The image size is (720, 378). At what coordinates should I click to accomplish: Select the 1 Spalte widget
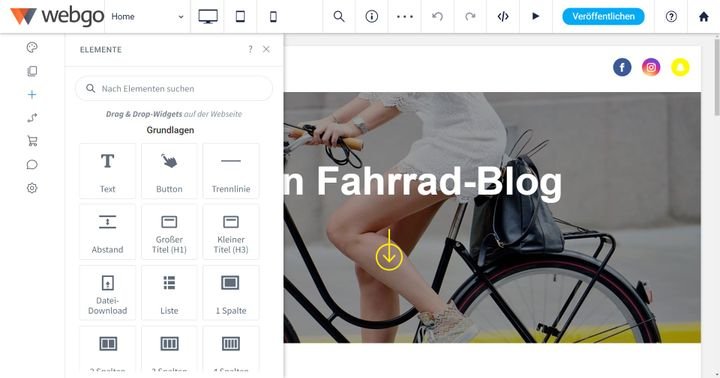231,293
